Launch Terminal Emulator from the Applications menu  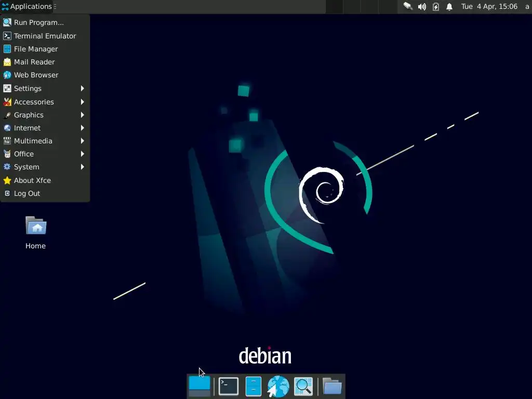click(45, 36)
